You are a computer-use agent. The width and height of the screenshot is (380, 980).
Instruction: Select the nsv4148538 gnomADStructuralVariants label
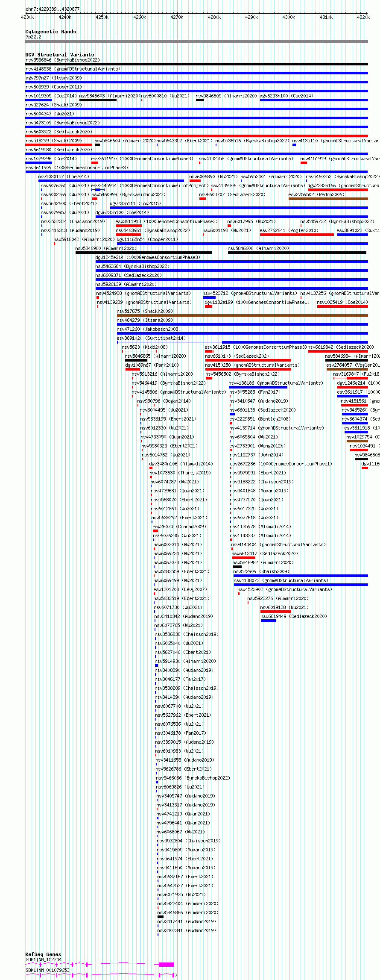click(73, 69)
